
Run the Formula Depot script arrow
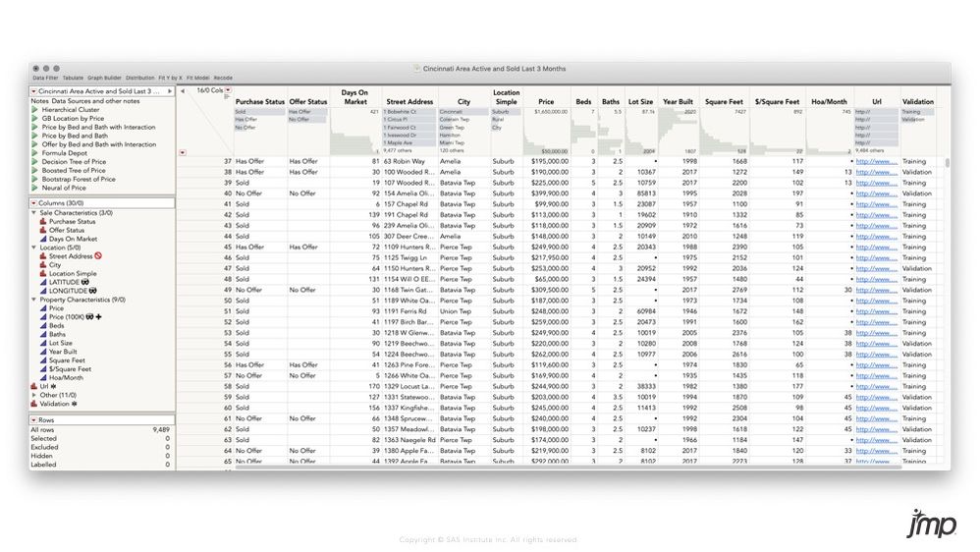point(35,153)
